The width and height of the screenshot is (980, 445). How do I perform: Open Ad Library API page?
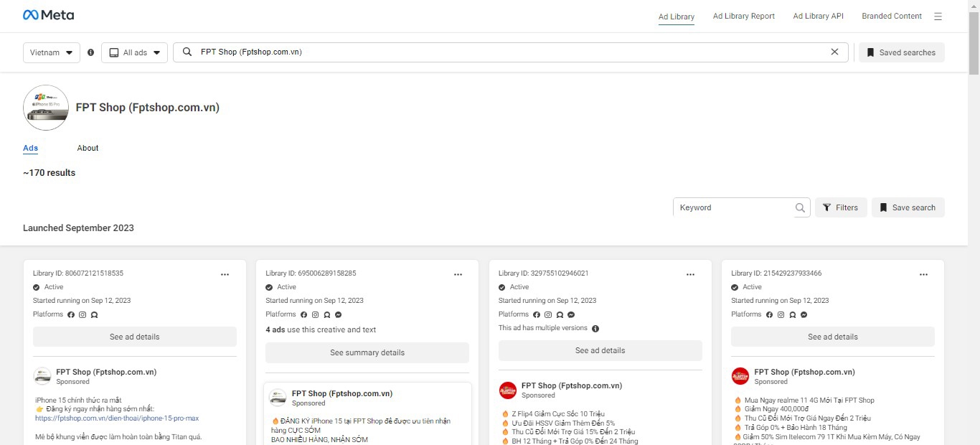[x=818, y=16]
